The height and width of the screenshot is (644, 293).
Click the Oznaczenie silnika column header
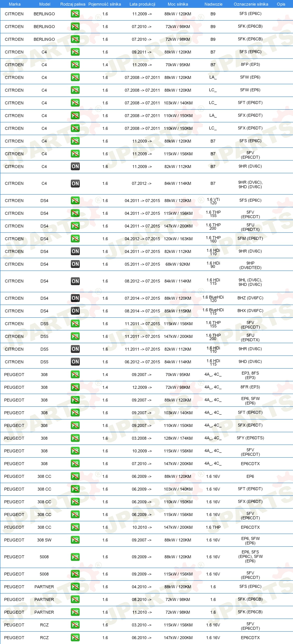[x=251, y=4]
